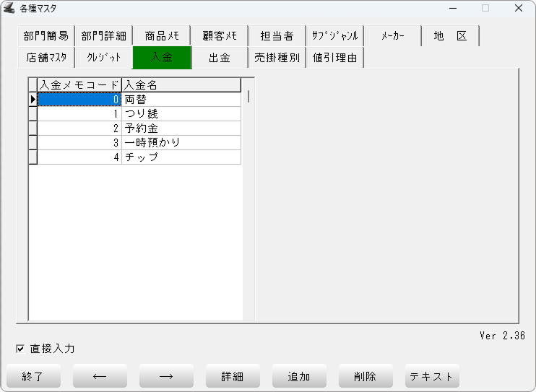
Task: Click the left arrow navigation button
Action: coord(100,376)
